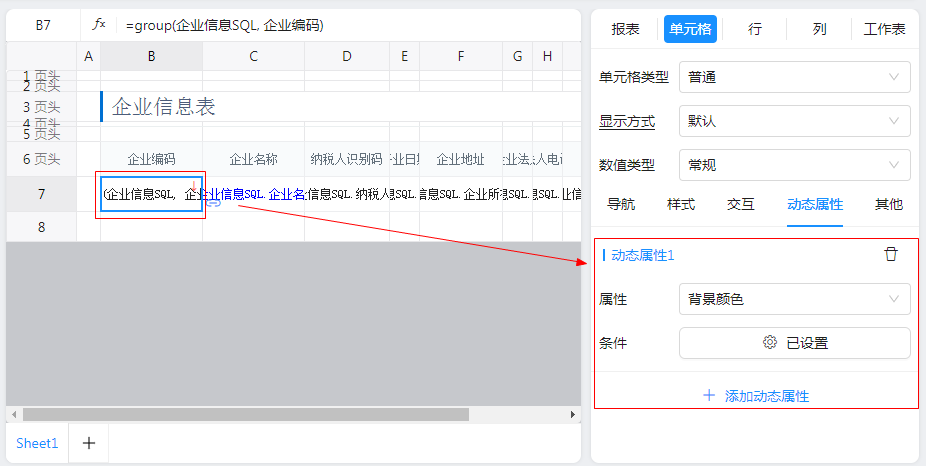
Task: Open the 样式 sub-tab
Action: point(681,204)
